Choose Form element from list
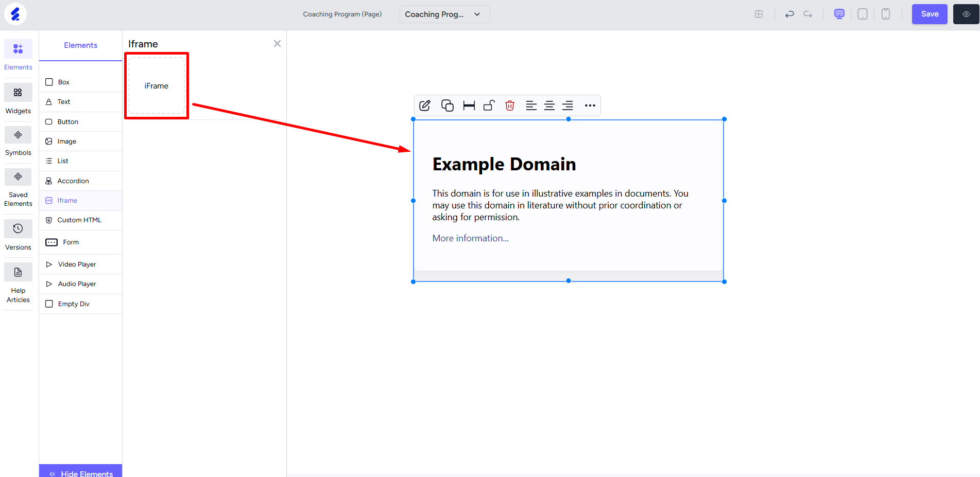Screen dimensions: 980x477 tap(80, 242)
